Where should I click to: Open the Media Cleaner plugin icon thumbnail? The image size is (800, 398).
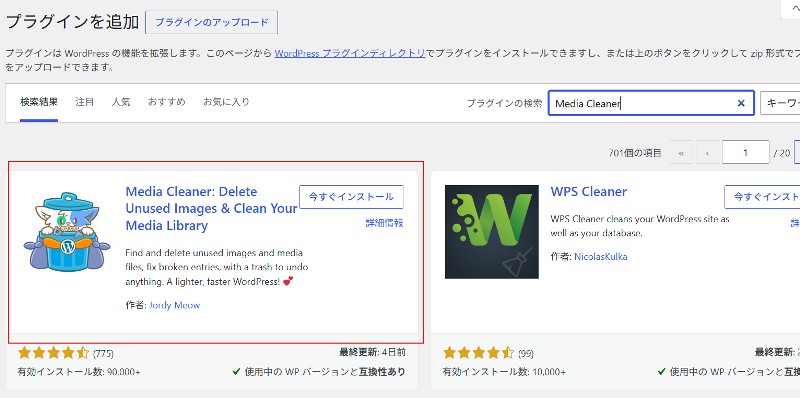[x=67, y=232]
